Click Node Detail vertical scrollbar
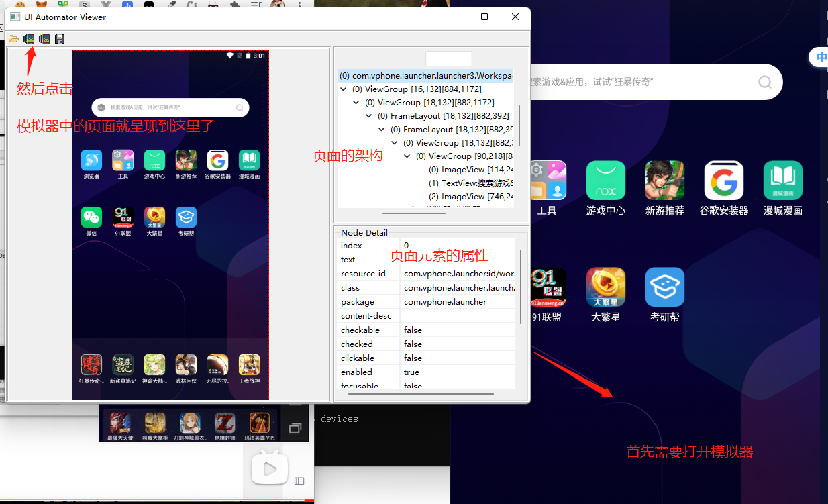 521,287
